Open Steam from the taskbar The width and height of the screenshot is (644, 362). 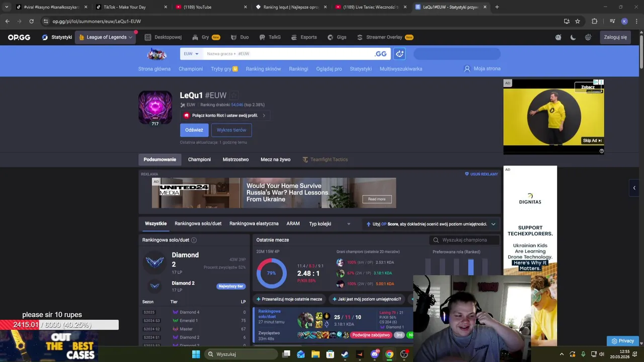(x=345, y=354)
